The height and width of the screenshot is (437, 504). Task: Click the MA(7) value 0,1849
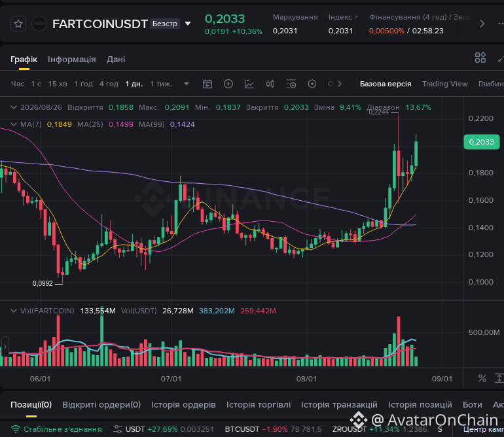click(x=59, y=124)
